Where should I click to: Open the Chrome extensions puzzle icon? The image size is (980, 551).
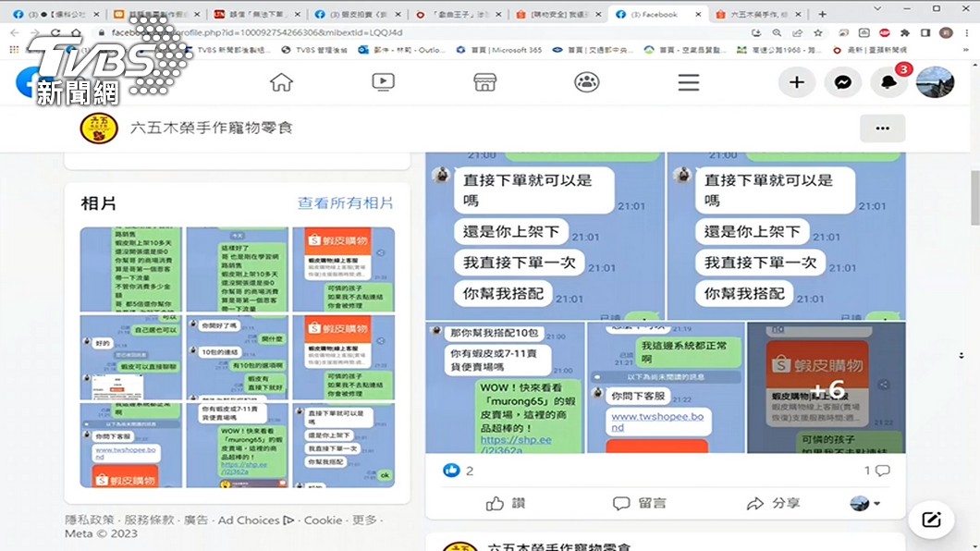coord(905,32)
